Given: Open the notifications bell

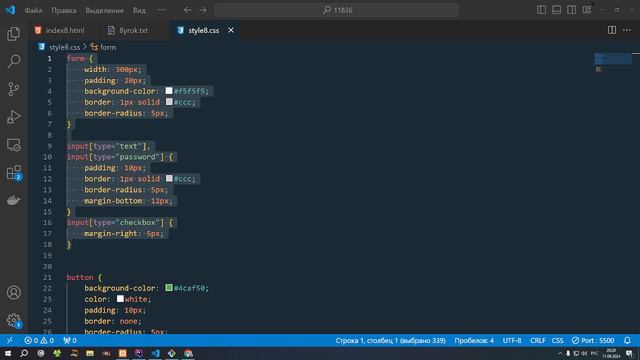Looking at the screenshot, I should coord(627,340).
